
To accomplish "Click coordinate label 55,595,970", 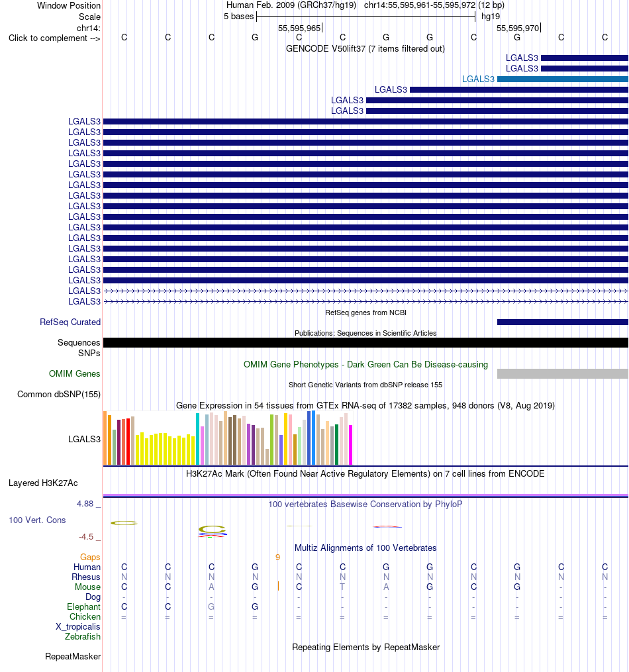I will pyautogui.click(x=518, y=28).
